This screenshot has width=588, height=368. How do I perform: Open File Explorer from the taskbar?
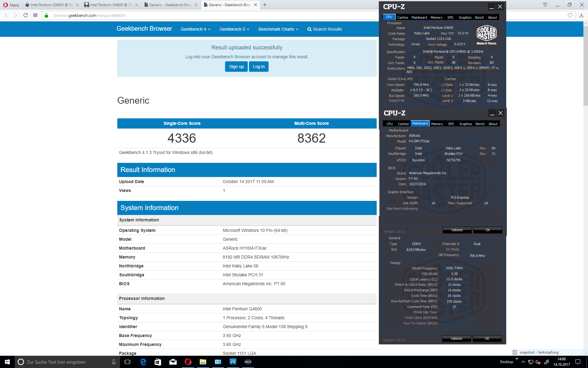coord(203,362)
